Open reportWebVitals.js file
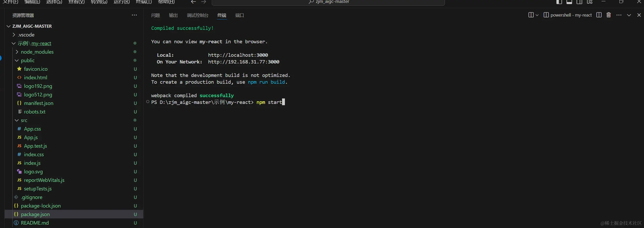The width and height of the screenshot is (644, 228). tap(44, 180)
